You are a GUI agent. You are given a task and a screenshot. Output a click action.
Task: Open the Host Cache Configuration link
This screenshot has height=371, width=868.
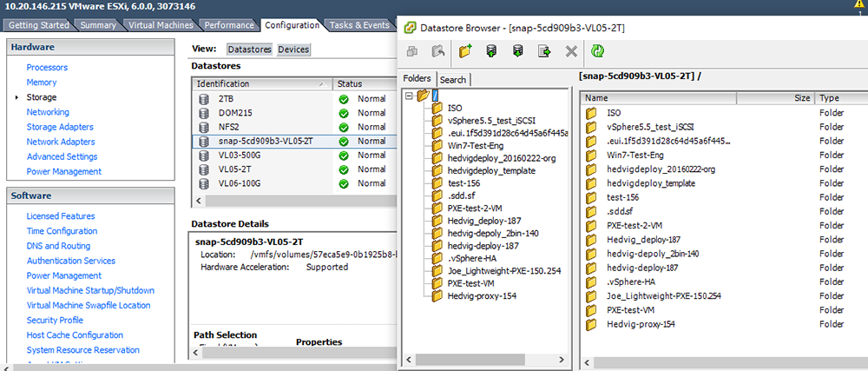[75, 335]
